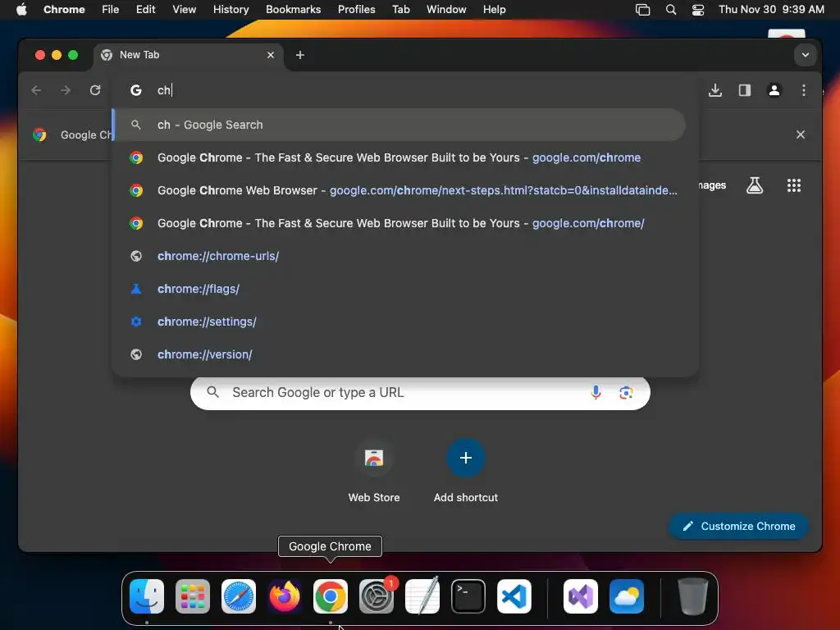The height and width of the screenshot is (630, 840).
Task: Open the profile avatar icon
Action: (774, 90)
